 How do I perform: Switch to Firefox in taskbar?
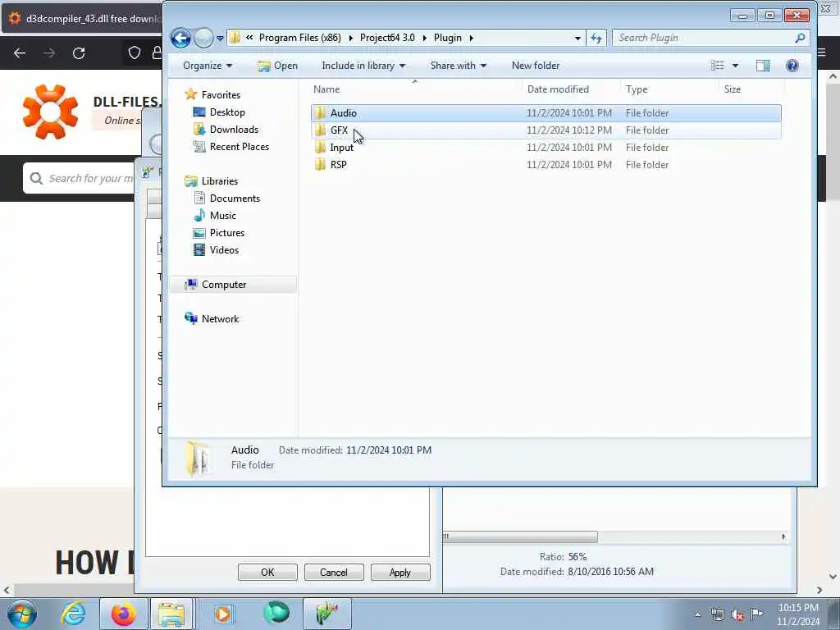pyautogui.click(x=123, y=614)
